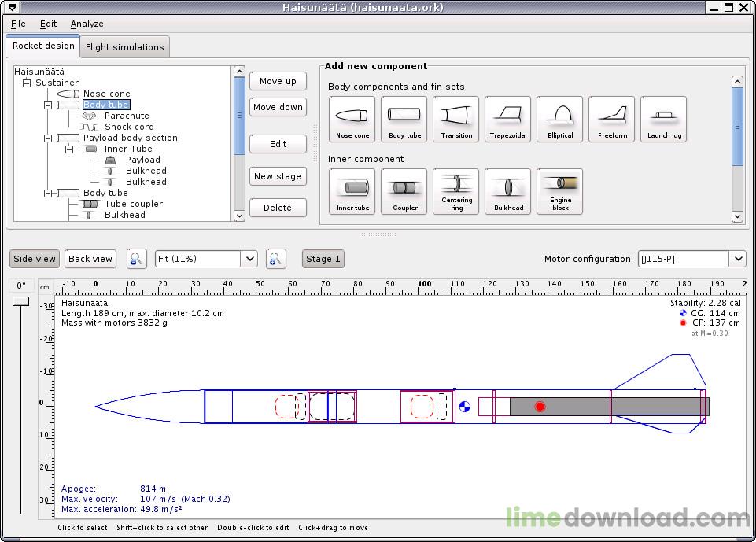756x542 pixels.
Task: Add an Engine block component
Action: [560, 192]
